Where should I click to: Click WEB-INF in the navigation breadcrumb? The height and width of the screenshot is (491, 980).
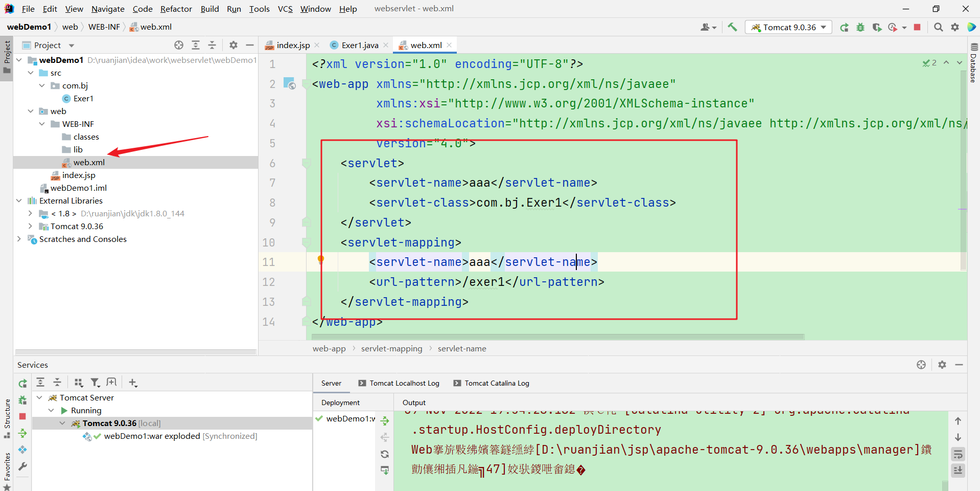pyautogui.click(x=104, y=27)
